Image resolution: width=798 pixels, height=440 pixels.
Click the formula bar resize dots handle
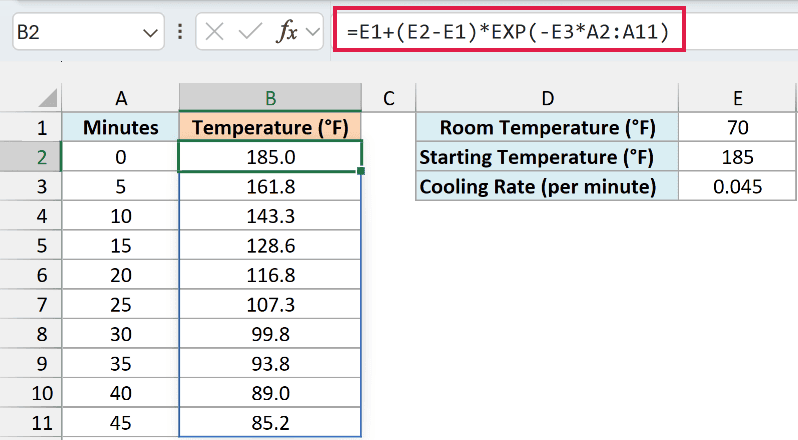point(180,32)
